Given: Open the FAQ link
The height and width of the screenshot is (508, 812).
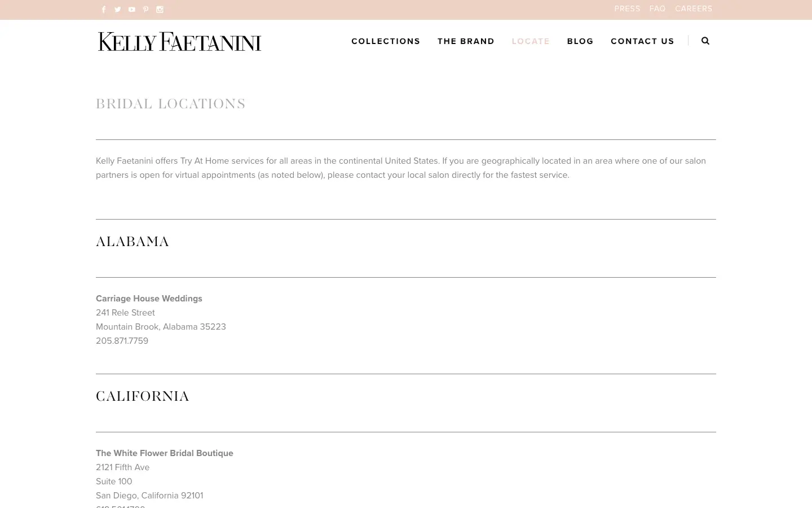Looking at the screenshot, I should tap(657, 9).
